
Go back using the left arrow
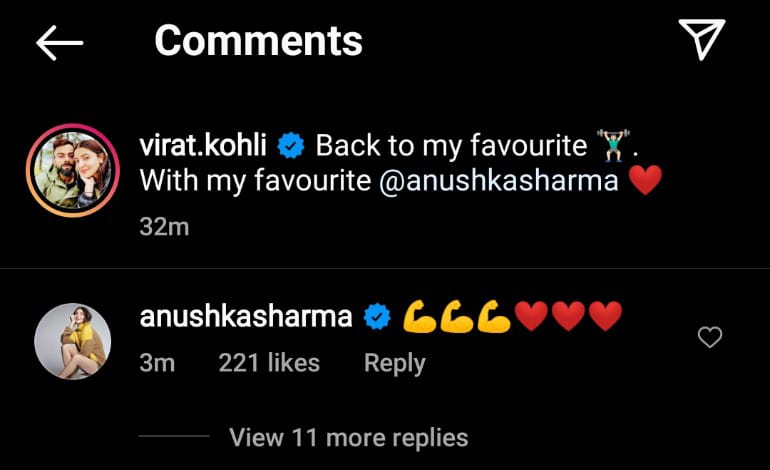click(59, 42)
